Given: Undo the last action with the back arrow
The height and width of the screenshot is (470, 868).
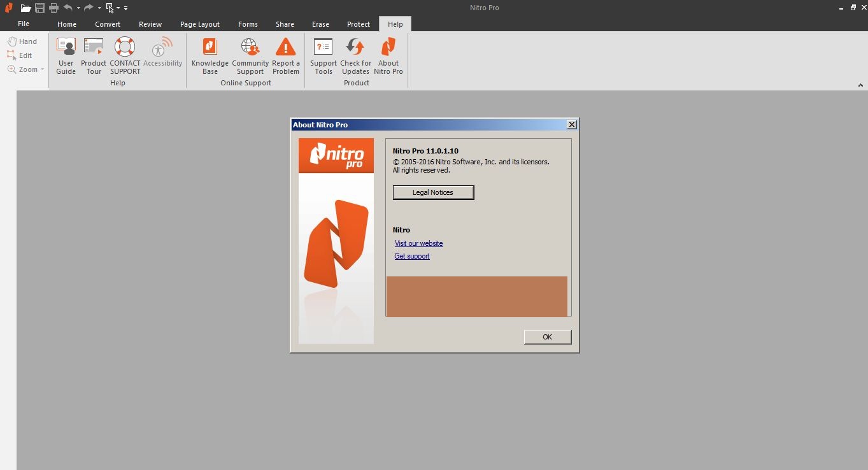Looking at the screenshot, I should pos(68,8).
